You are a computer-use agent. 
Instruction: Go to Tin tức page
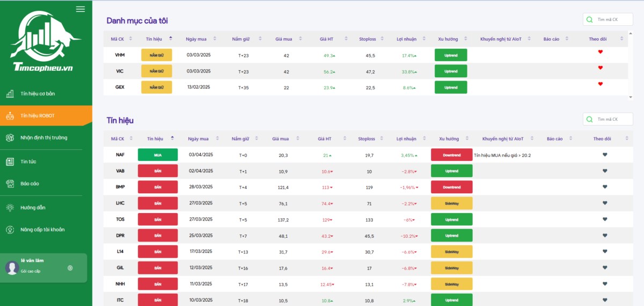[x=28, y=162]
